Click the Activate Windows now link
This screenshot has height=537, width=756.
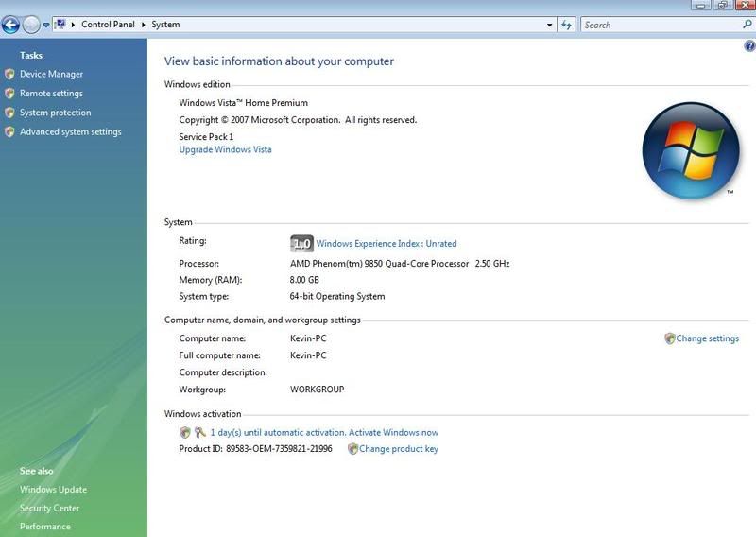tap(393, 432)
